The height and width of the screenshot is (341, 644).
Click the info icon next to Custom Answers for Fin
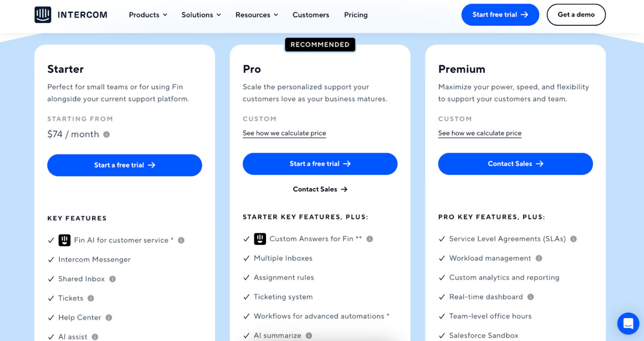point(369,239)
